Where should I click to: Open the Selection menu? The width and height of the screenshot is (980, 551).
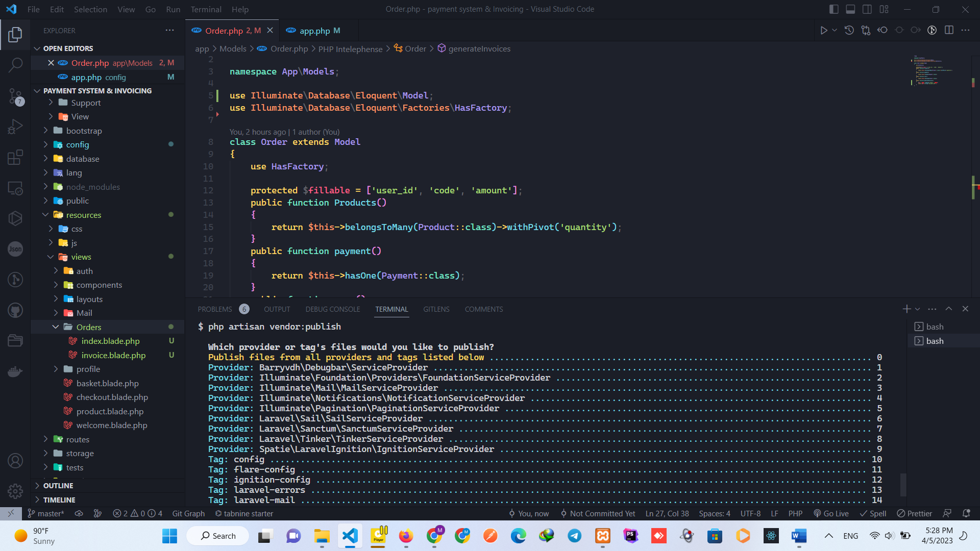pyautogui.click(x=90, y=9)
